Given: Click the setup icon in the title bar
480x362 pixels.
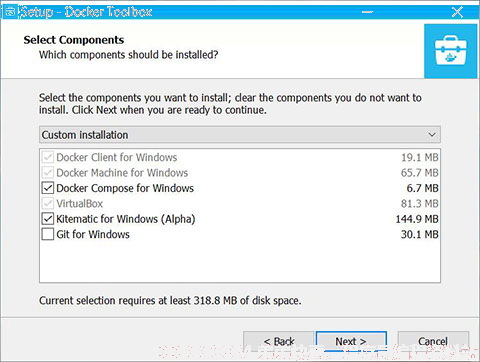Looking at the screenshot, I should 10,12.
